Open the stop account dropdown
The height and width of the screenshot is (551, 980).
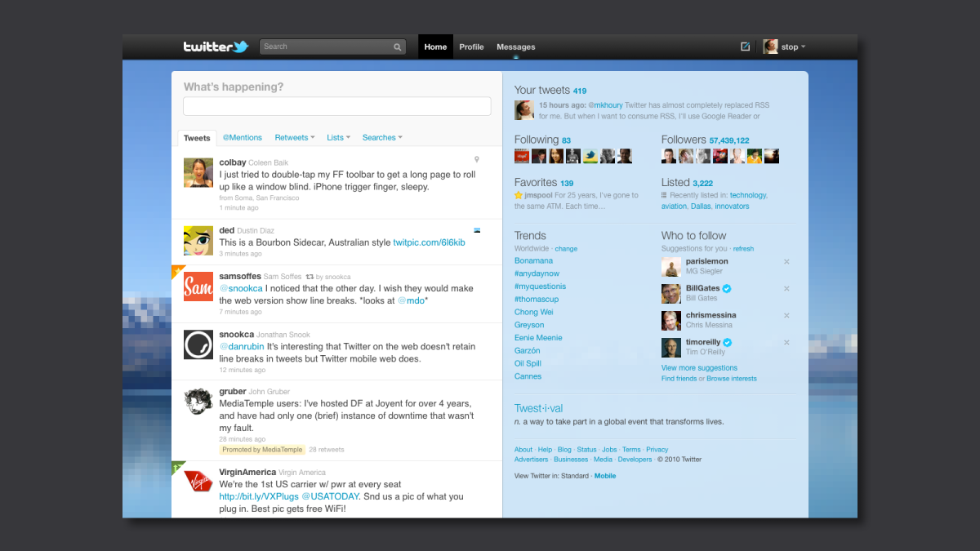(793, 47)
